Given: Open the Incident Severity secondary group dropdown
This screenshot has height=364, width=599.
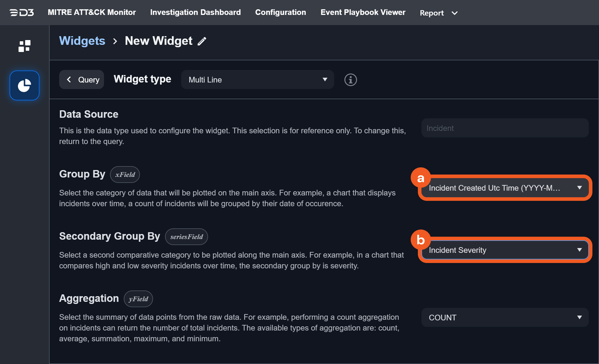Looking at the screenshot, I should tap(505, 250).
